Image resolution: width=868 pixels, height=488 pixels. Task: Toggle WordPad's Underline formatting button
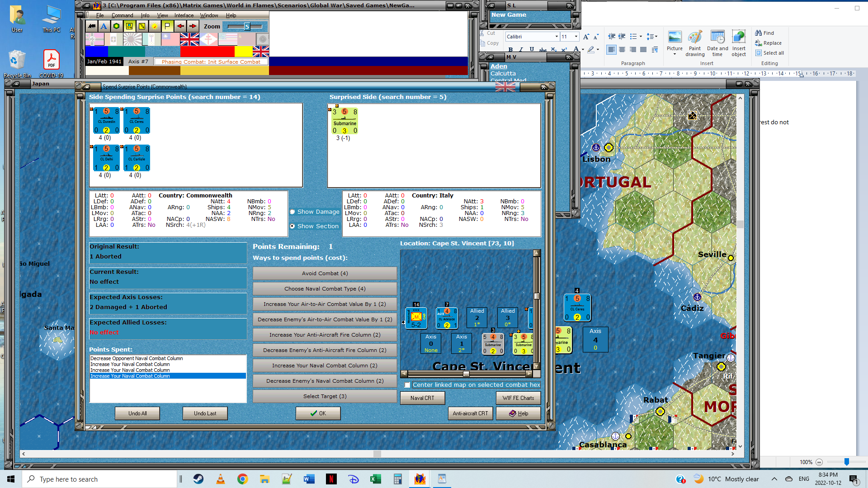[532, 49]
